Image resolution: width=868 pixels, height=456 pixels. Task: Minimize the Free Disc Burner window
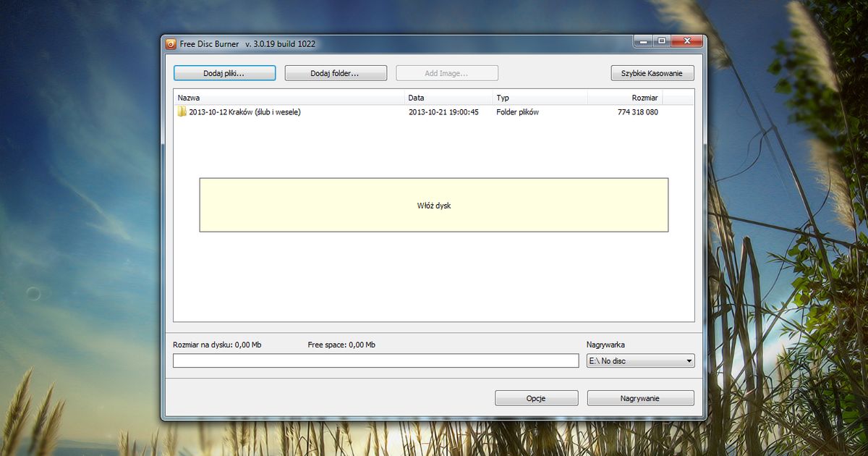[641, 41]
